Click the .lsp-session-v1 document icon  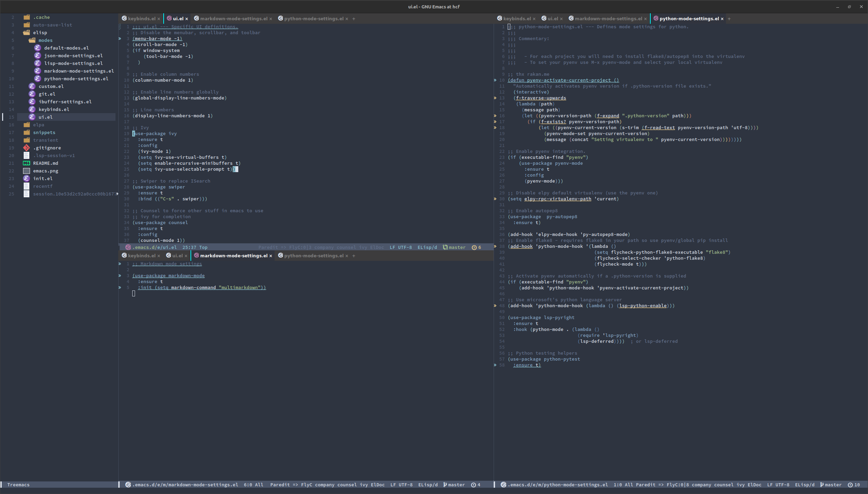[27, 155]
